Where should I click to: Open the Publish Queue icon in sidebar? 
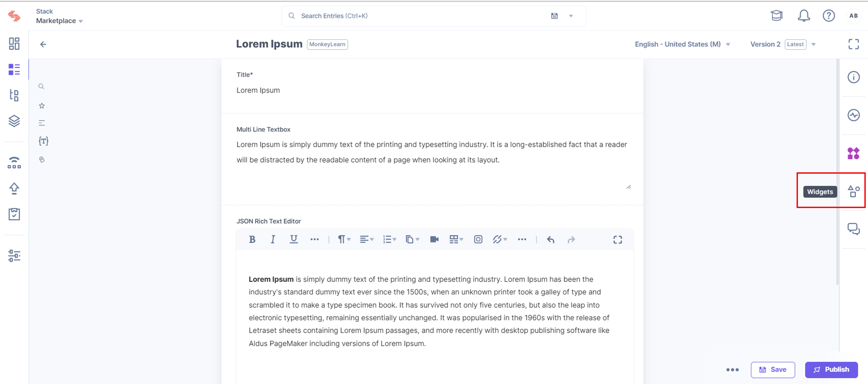pos(14,163)
